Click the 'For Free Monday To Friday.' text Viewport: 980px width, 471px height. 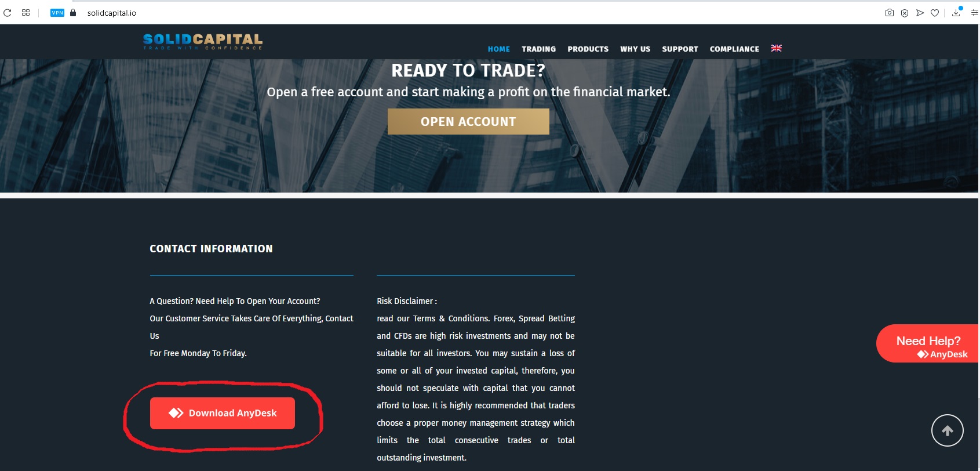[x=198, y=353]
